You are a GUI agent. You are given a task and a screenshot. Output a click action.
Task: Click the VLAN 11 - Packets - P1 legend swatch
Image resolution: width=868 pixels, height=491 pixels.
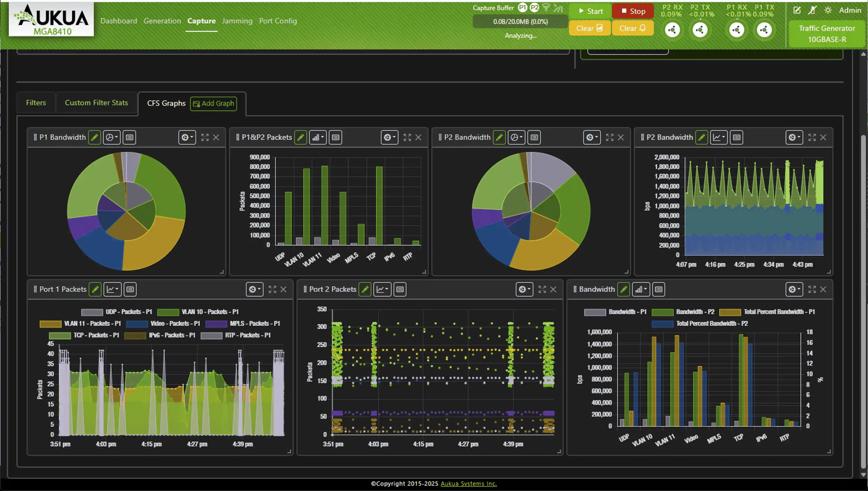(51, 324)
